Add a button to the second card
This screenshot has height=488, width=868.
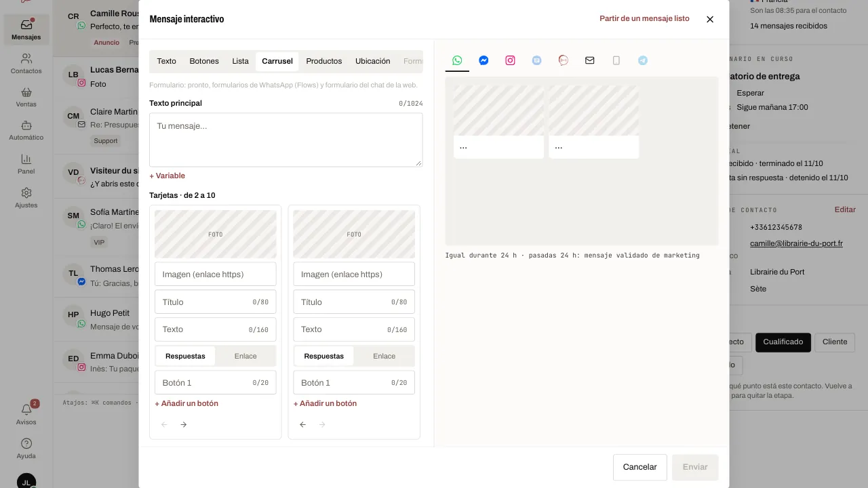pos(325,403)
